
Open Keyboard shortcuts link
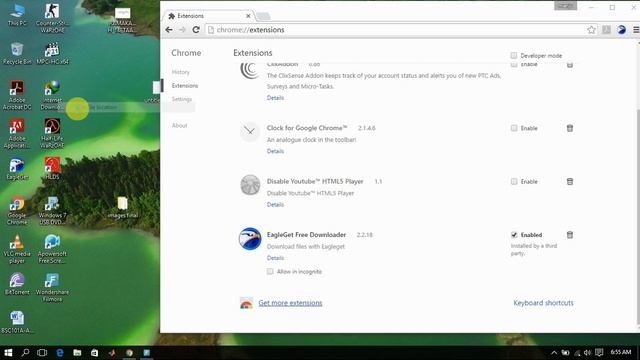[x=543, y=303]
